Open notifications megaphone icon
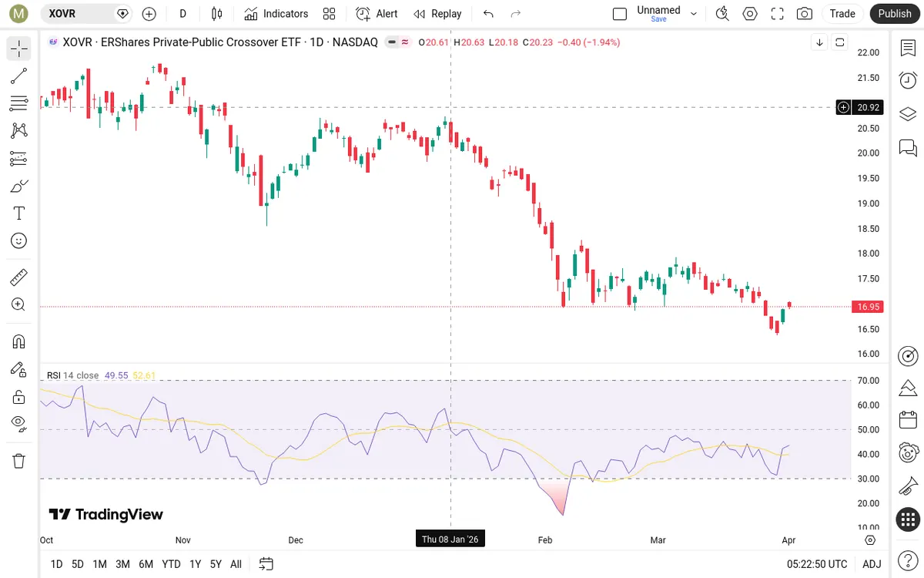 click(x=908, y=486)
